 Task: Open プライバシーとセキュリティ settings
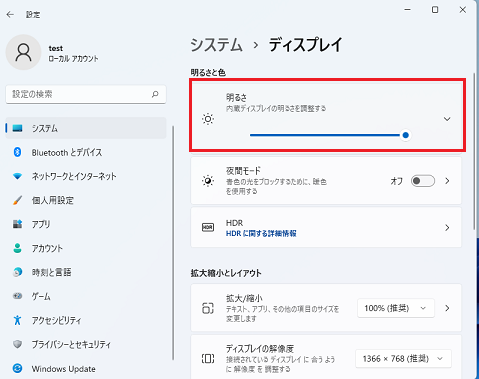(x=86, y=344)
